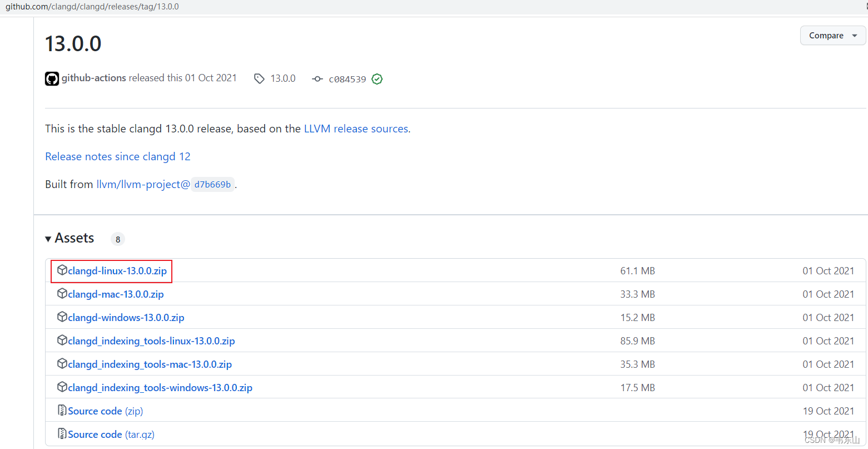Click the date on the clangd-mac-13.0.0.zip row
This screenshot has width=868, height=449.
(x=829, y=294)
